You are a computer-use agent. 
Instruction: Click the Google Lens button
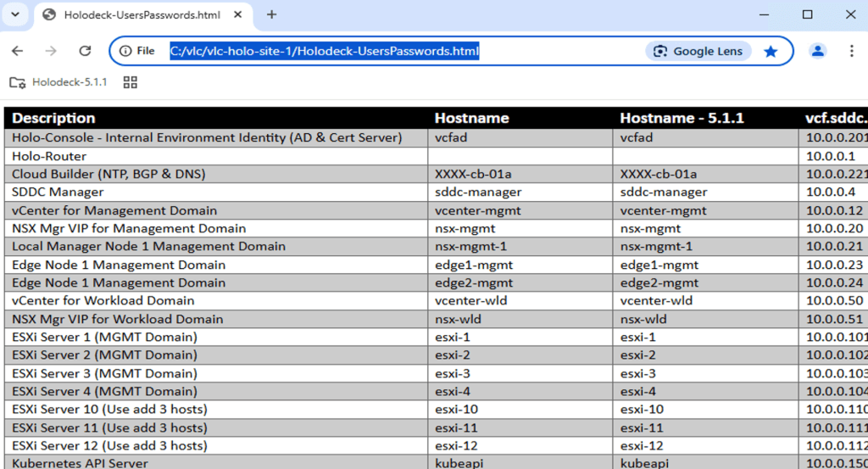[698, 51]
